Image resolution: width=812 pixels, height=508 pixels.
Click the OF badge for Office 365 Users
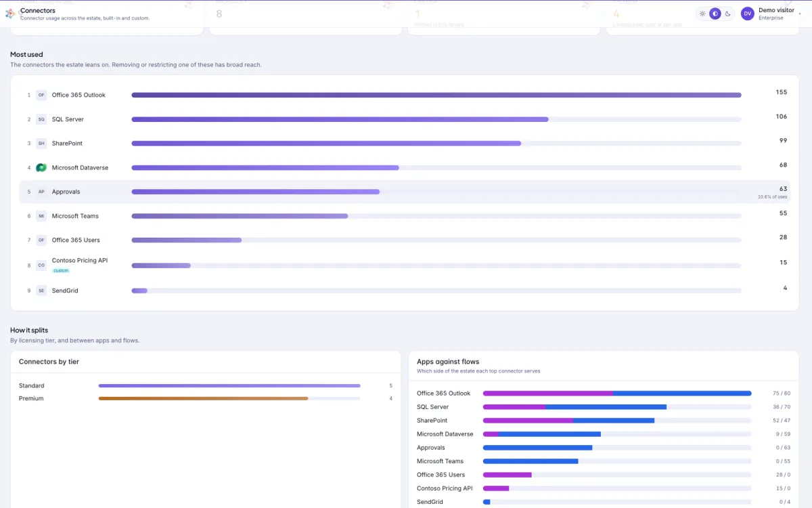point(41,240)
